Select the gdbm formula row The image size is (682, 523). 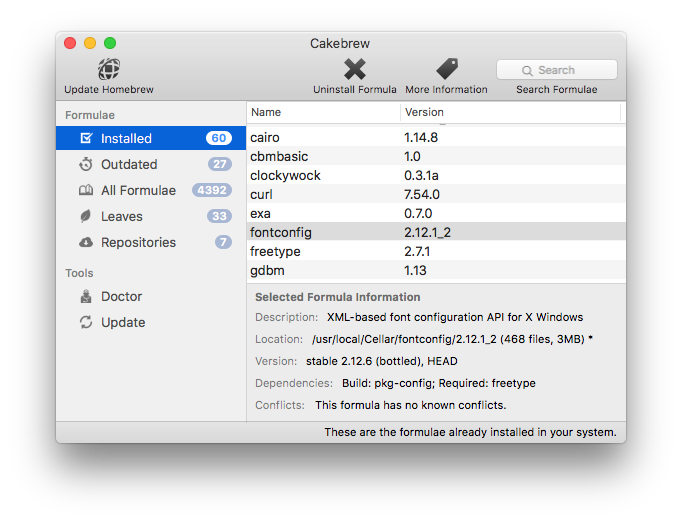[x=436, y=271]
